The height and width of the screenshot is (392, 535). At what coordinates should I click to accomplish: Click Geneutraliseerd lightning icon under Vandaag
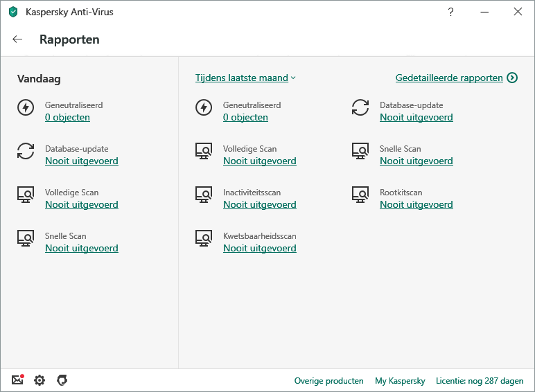coord(26,107)
